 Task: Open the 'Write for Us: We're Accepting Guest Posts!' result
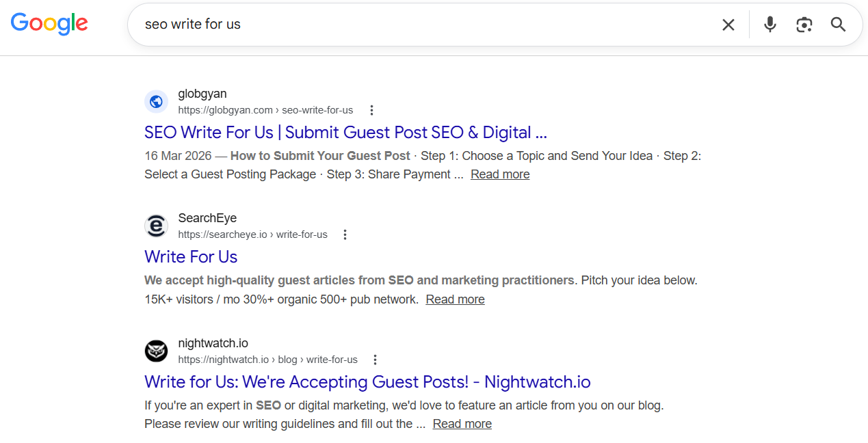click(x=367, y=381)
